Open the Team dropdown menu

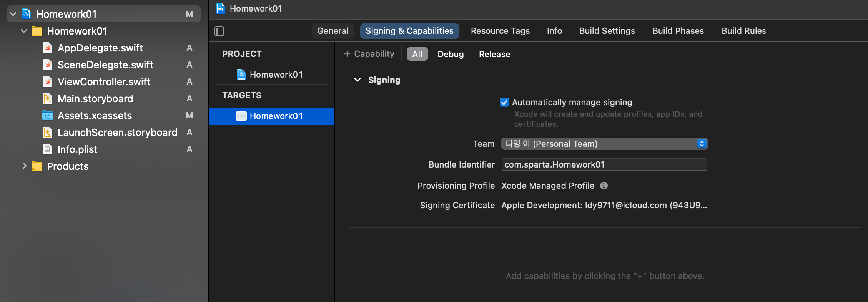(604, 144)
